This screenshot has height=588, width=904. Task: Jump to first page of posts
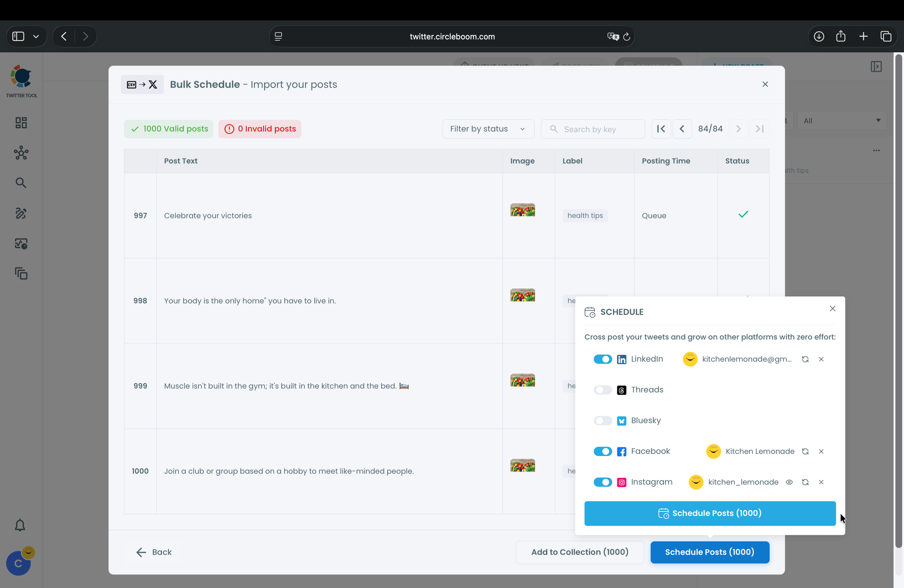661,129
